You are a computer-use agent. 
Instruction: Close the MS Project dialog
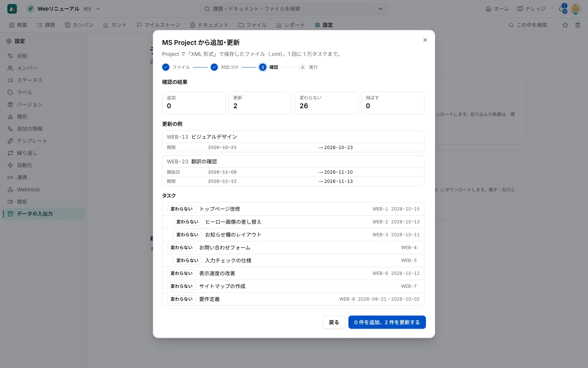[x=425, y=40]
